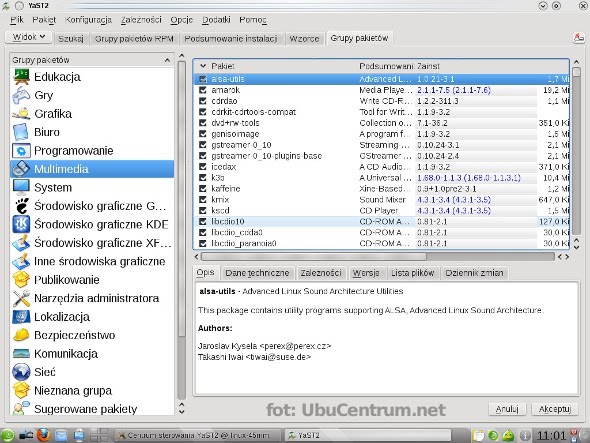Click the Anuluj button
590x443 pixels.
click(507, 409)
